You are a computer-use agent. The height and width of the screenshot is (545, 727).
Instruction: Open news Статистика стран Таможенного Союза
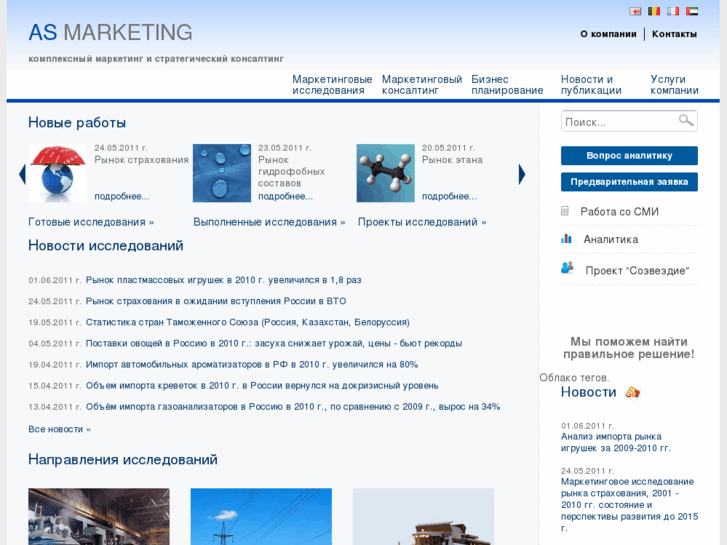248,322
